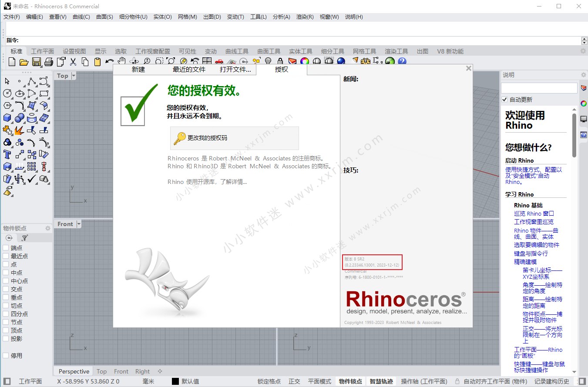This screenshot has height=387, width=588.
Task: Switch to the 曲线工具 toolbar tab
Action: [237, 51]
